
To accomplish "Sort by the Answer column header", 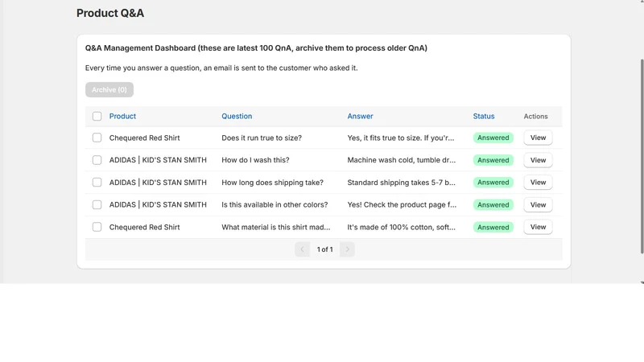I will (360, 116).
